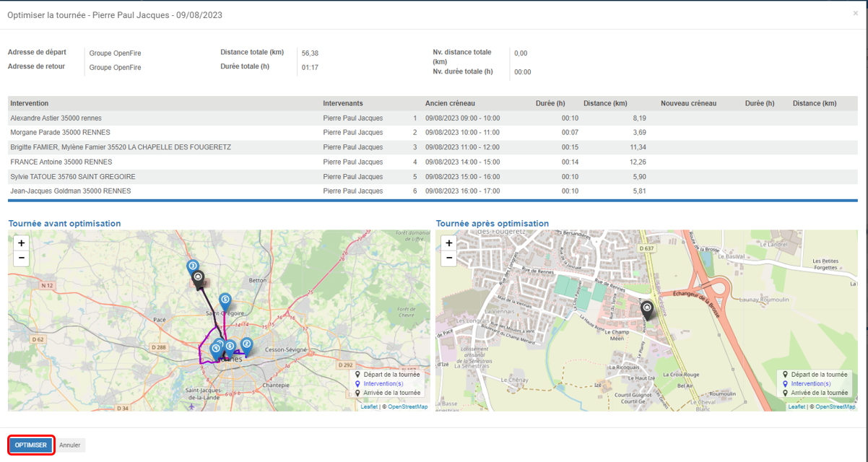The width and height of the screenshot is (868, 462).
Task: Select the home marker on left map
Action: [199, 279]
